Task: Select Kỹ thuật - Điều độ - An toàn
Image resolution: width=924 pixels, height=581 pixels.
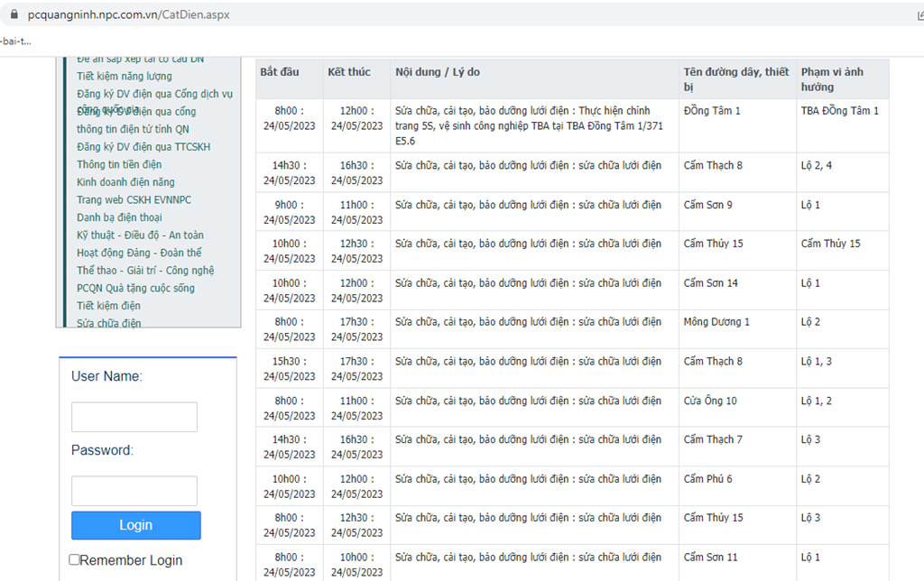Action: coord(140,235)
